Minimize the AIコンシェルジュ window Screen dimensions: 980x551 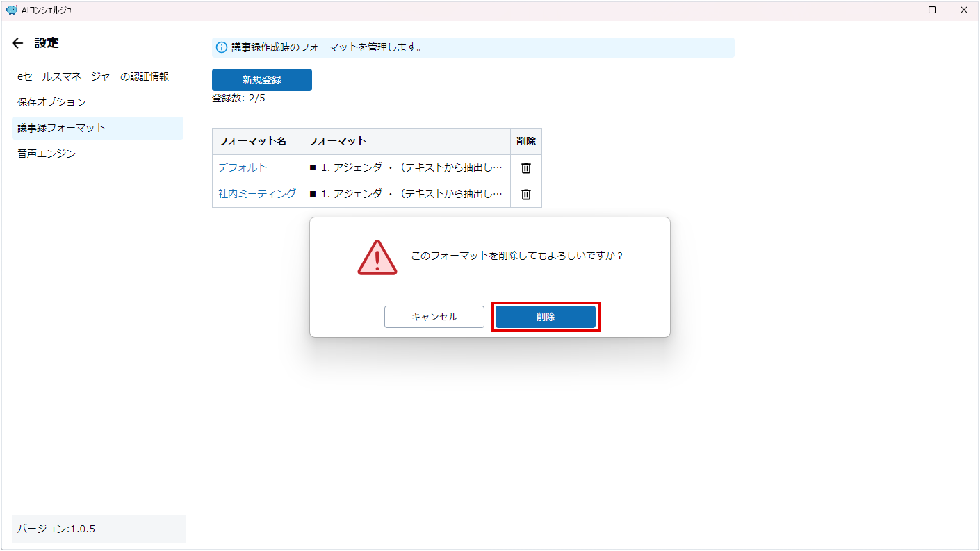(901, 10)
